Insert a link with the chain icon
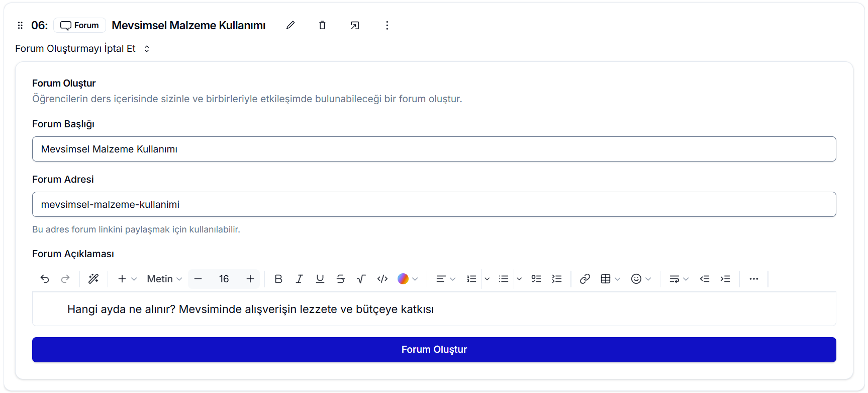868x393 pixels. [x=585, y=279]
